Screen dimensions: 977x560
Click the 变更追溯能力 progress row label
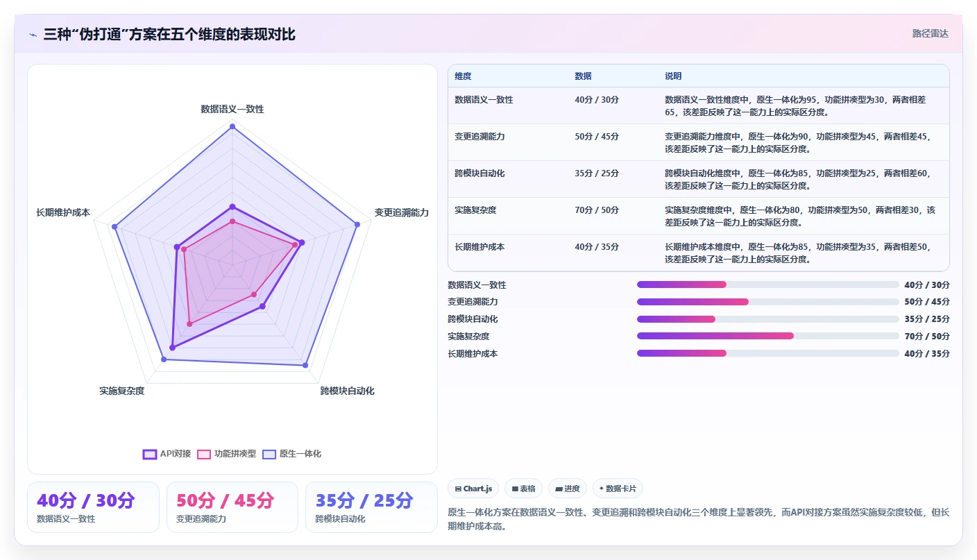coord(473,302)
